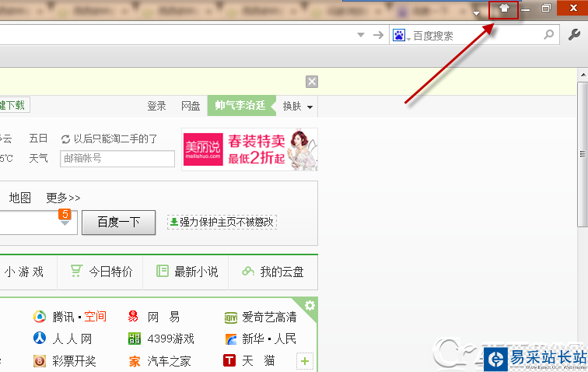Image resolution: width=588 pixels, height=372 pixels.
Task: Open 以后只能淘二手的了 headline
Action: pyautogui.click(x=115, y=139)
